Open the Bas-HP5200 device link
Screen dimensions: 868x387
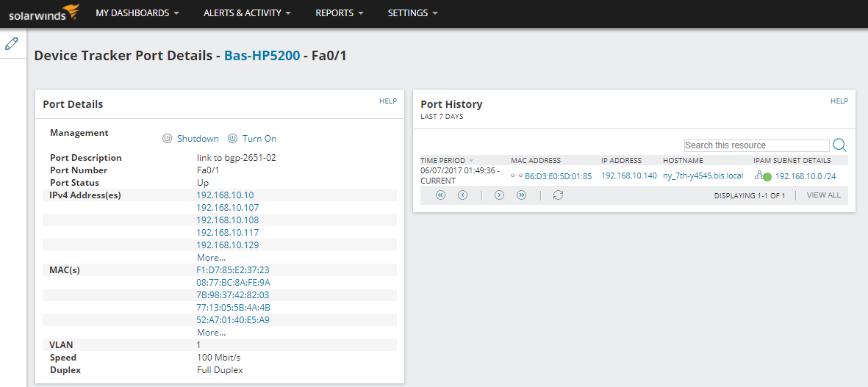pos(262,56)
